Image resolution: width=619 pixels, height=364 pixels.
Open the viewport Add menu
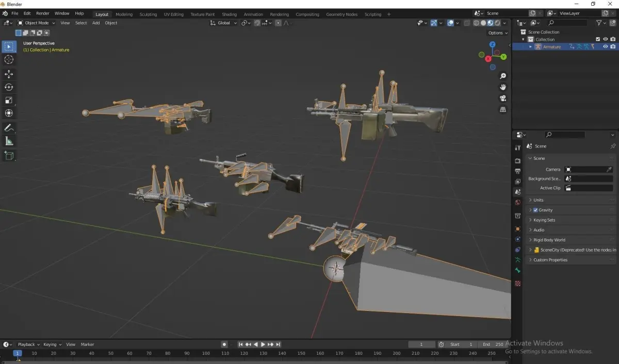96,23
